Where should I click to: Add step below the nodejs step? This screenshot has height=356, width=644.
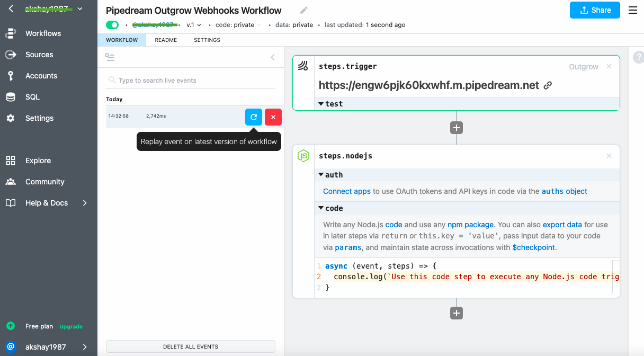pyautogui.click(x=457, y=313)
